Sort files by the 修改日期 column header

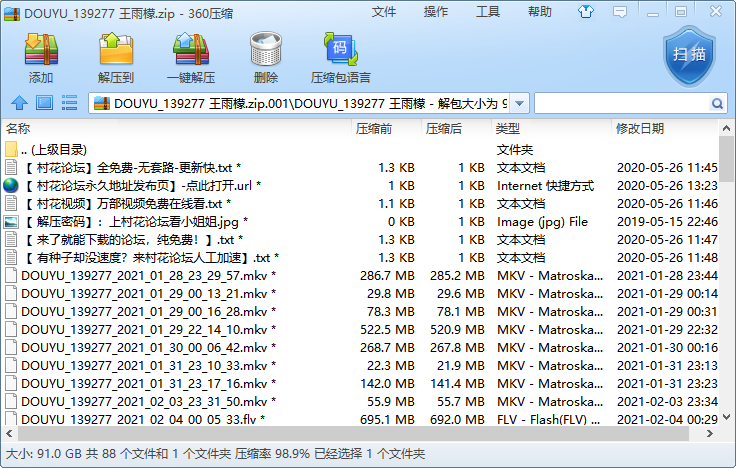point(640,129)
